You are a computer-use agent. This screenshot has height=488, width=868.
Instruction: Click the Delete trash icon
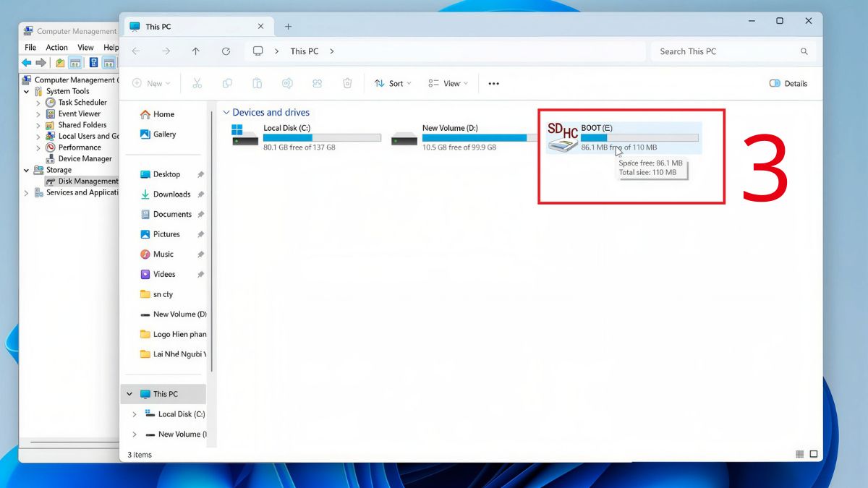coord(347,83)
